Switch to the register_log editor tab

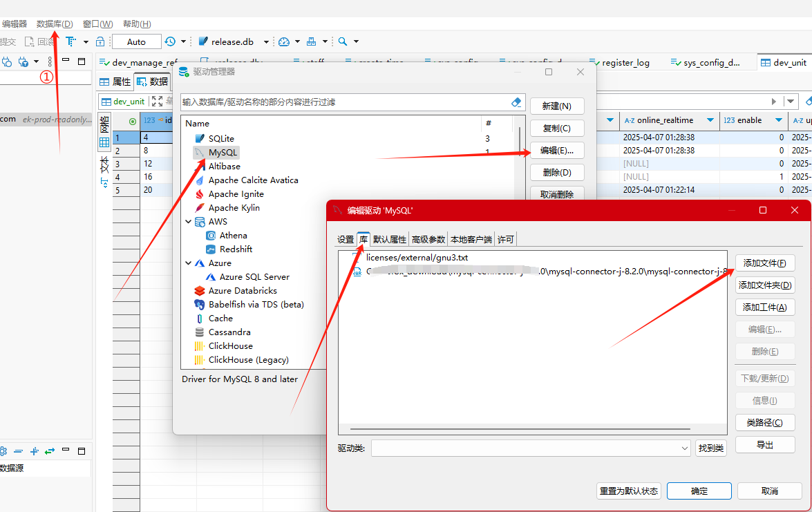[x=619, y=62]
